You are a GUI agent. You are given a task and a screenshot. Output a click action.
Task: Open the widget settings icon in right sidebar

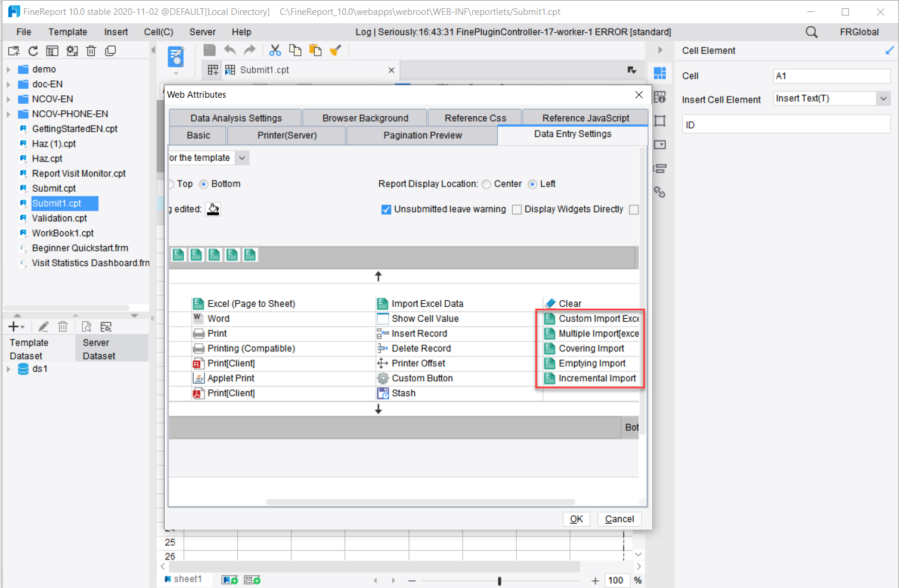coord(660,145)
